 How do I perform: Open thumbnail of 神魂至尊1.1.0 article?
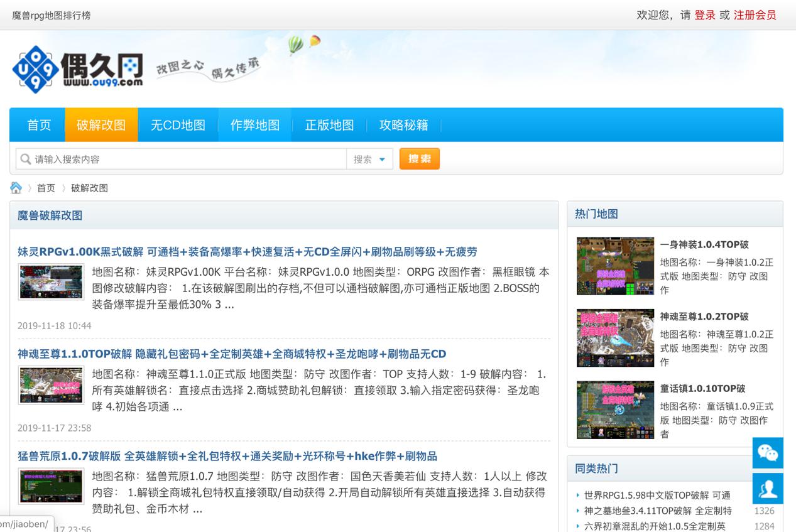point(51,384)
